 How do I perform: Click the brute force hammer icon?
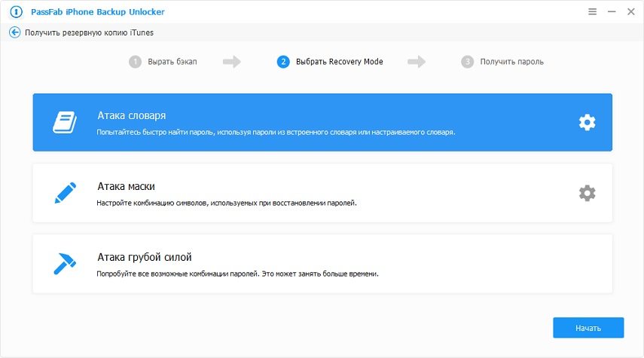(65, 263)
